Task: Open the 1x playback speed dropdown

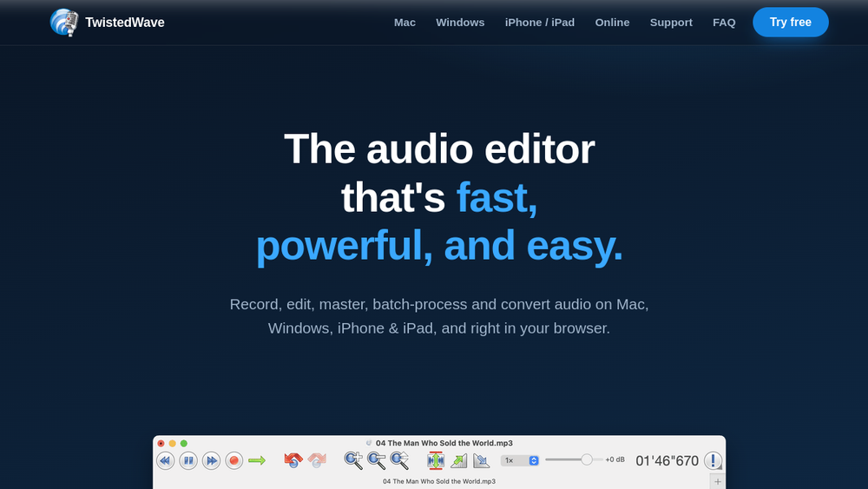Action: [520, 460]
